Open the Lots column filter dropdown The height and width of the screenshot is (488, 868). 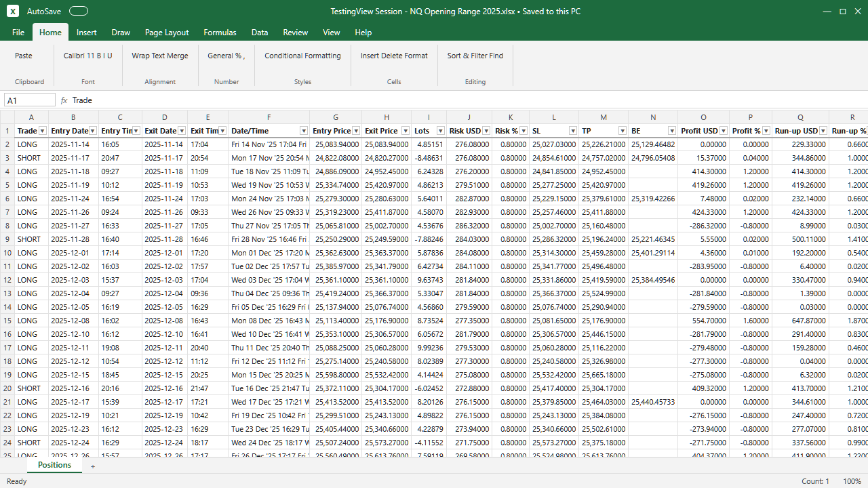point(441,131)
